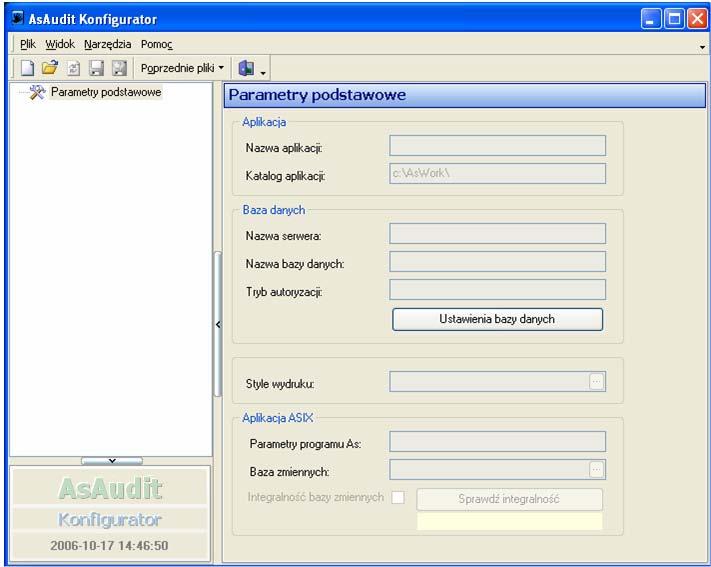Collapse the AsAudit logo panel with chevron

tap(112, 461)
